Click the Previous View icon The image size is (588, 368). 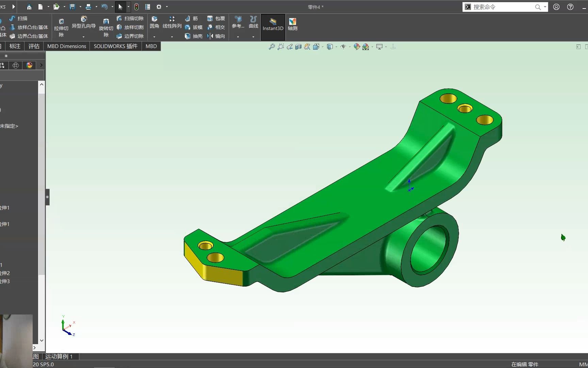pyautogui.click(x=290, y=47)
